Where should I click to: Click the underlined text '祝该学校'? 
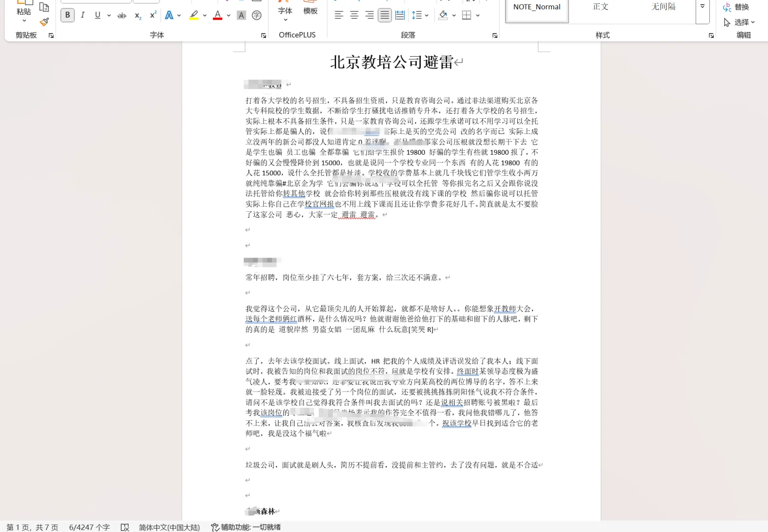tap(457, 423)
